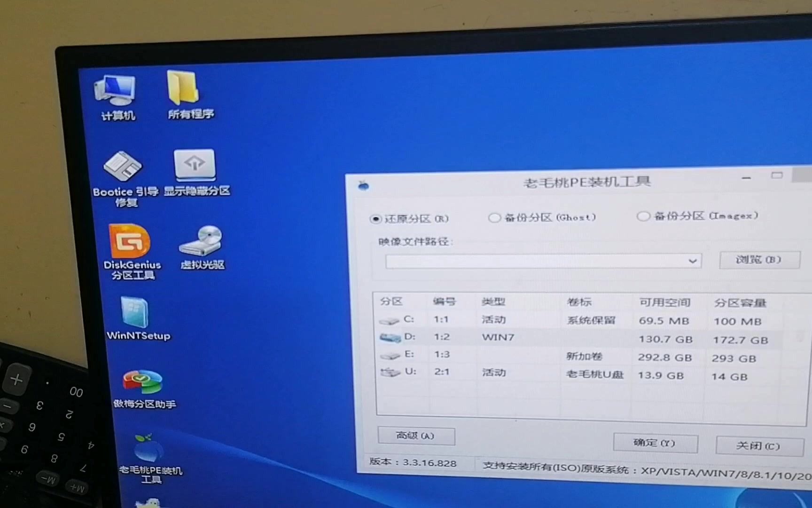
Task: Click the 293 GB partition size value
Action: point(734,358)
